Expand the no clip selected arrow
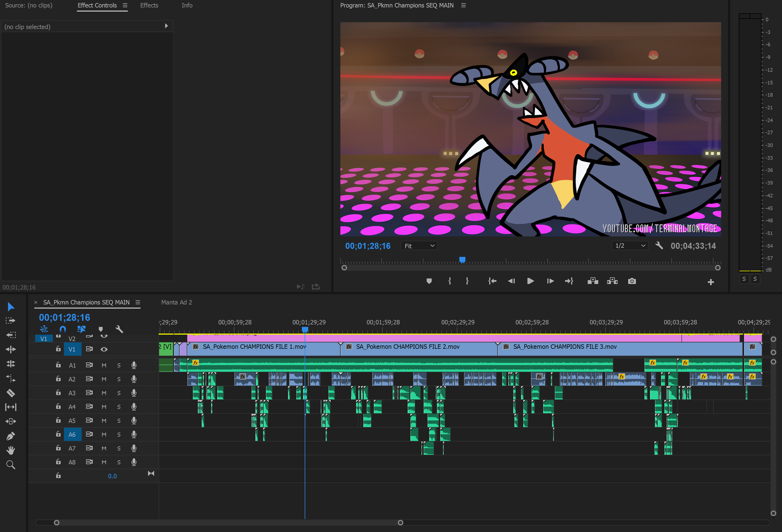Image resolution: width=782 pixels, height=532 pixels. pos(166,26)
